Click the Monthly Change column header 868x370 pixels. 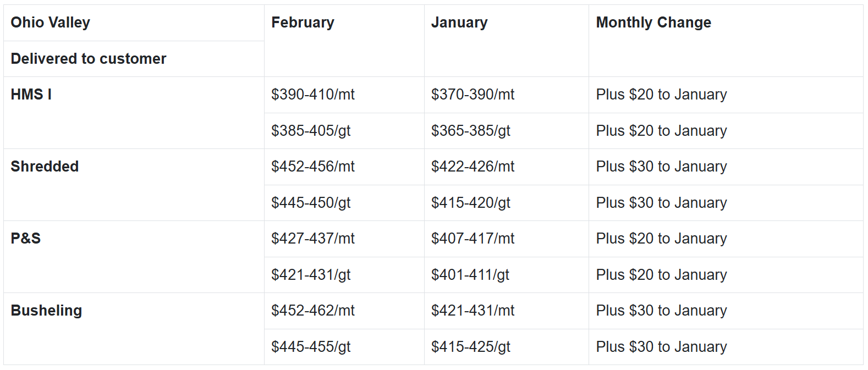653,23
